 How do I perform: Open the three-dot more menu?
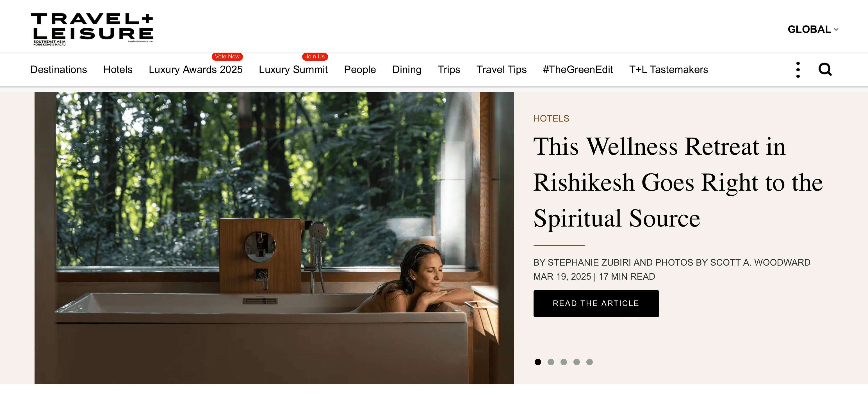click(798, 70)
